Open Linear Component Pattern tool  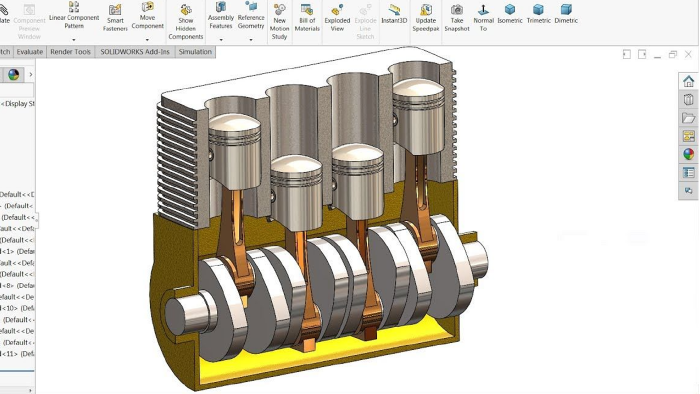pyautogui.click(x=74, y=16)
